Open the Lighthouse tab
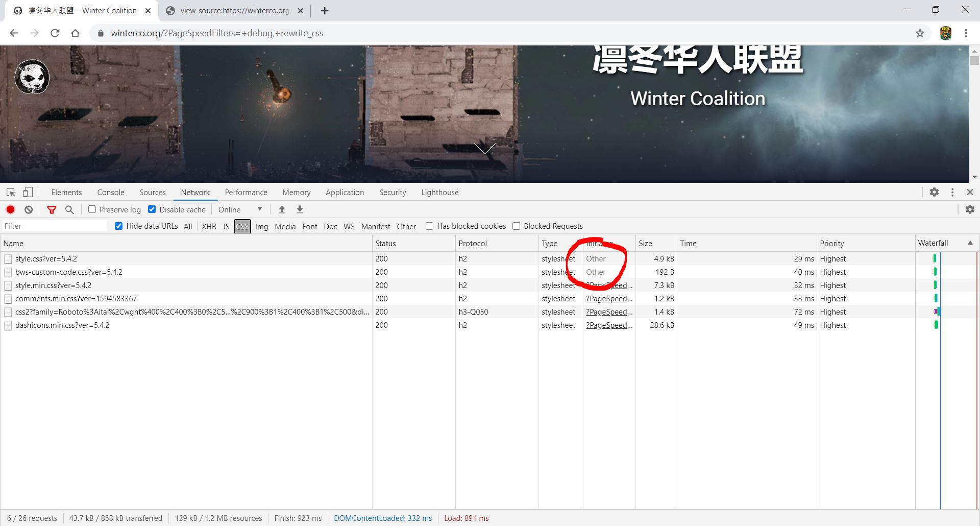The image size is (980, 526). click(440, 193)
